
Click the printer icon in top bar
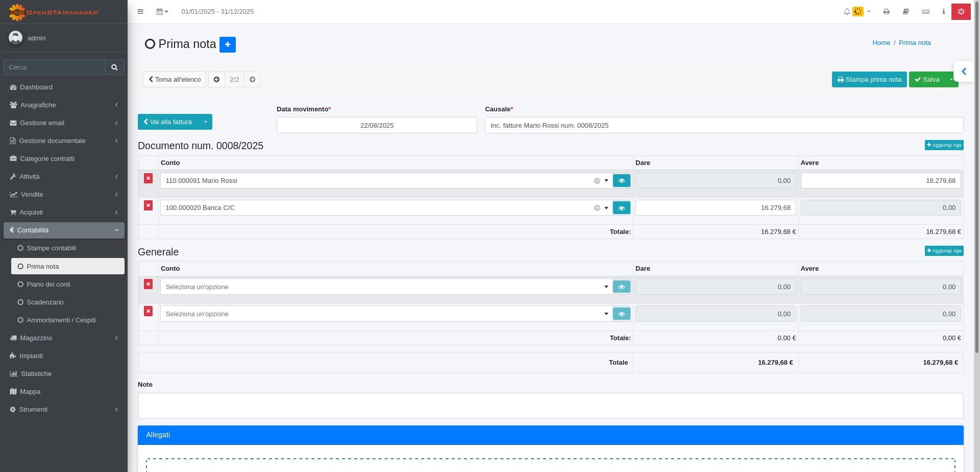click(x=887, y=11)
